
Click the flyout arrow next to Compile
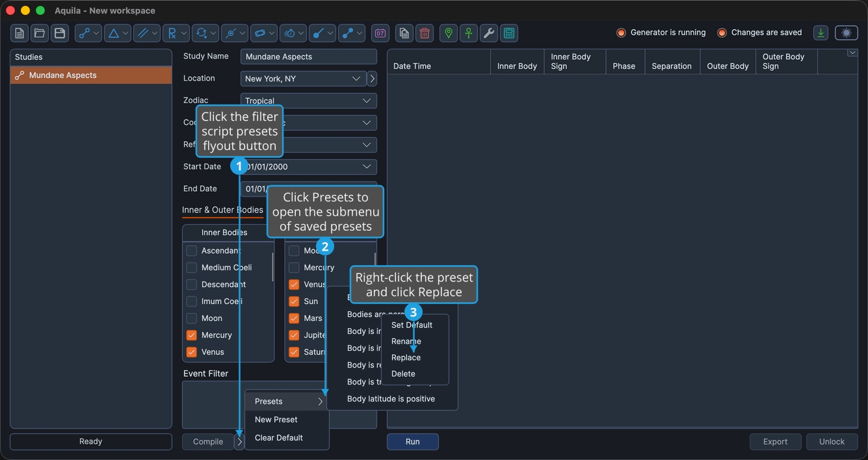pyautogui.click(x=239, y=442)
